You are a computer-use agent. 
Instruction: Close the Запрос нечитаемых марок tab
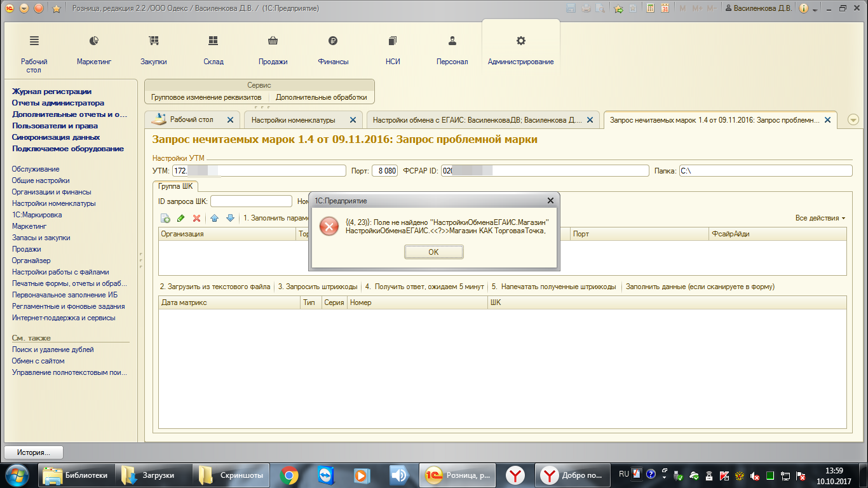click(827, 119)
